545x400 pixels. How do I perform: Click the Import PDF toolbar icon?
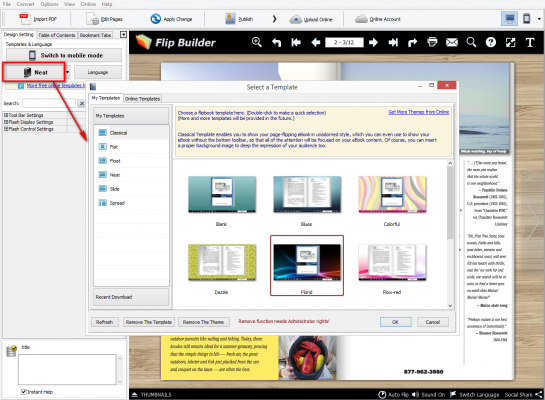pyautogui.click(x=25, y=18)
